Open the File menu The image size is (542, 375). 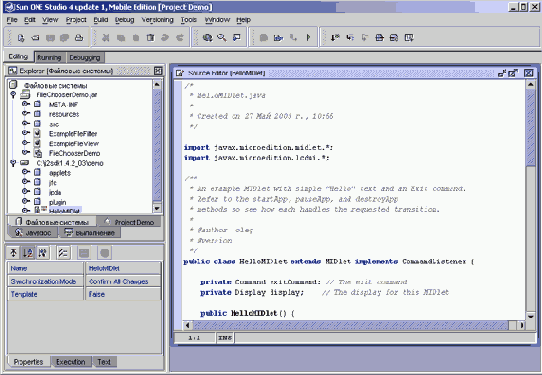click(12, 20)
